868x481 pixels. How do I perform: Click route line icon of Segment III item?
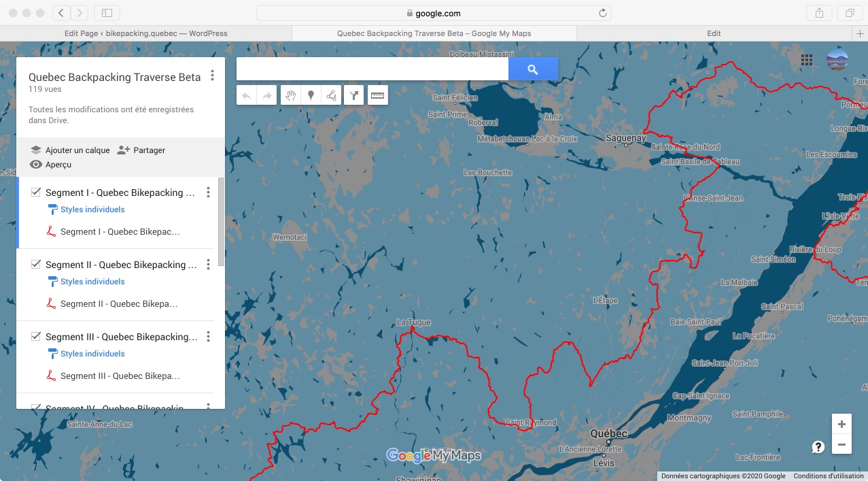(x=51, y=376)
